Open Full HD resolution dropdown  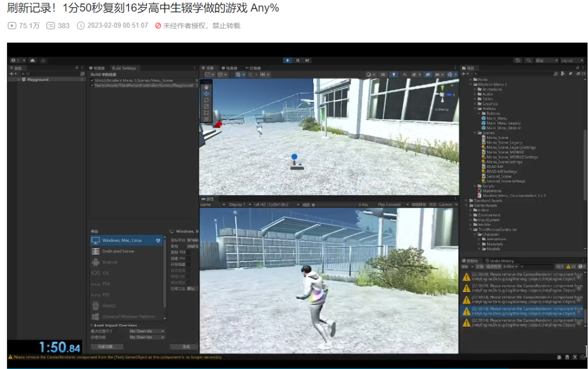coord(276,204)
